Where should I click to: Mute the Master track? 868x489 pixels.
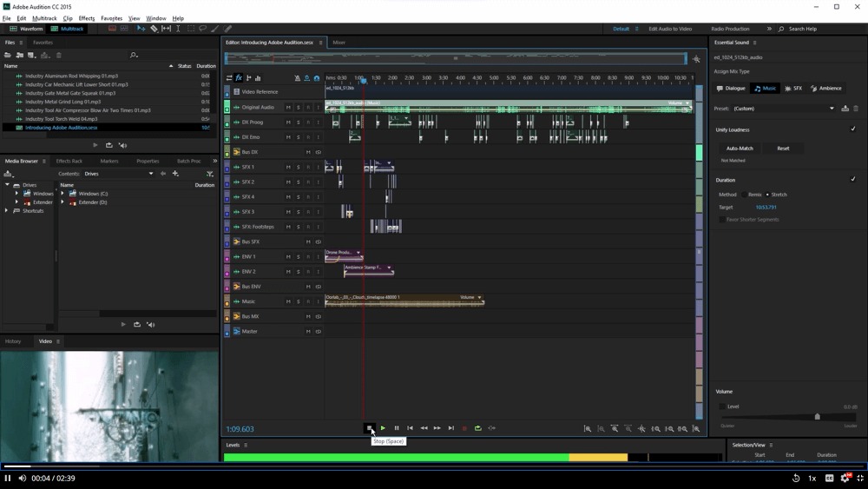[x=308, y=332]
